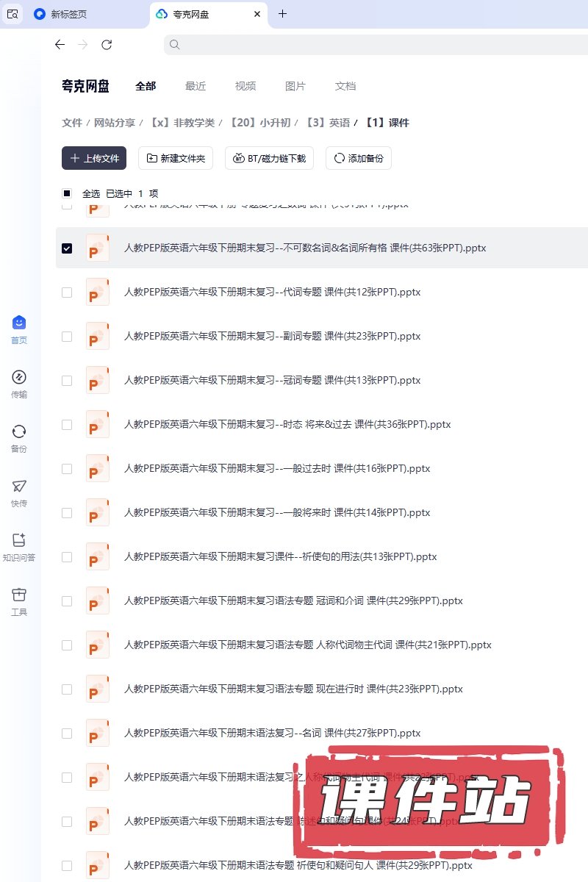588x882 pixels.
Task: Open a new browser tab with plus icon
Action: pyautogui.click(x=283, y=14)
